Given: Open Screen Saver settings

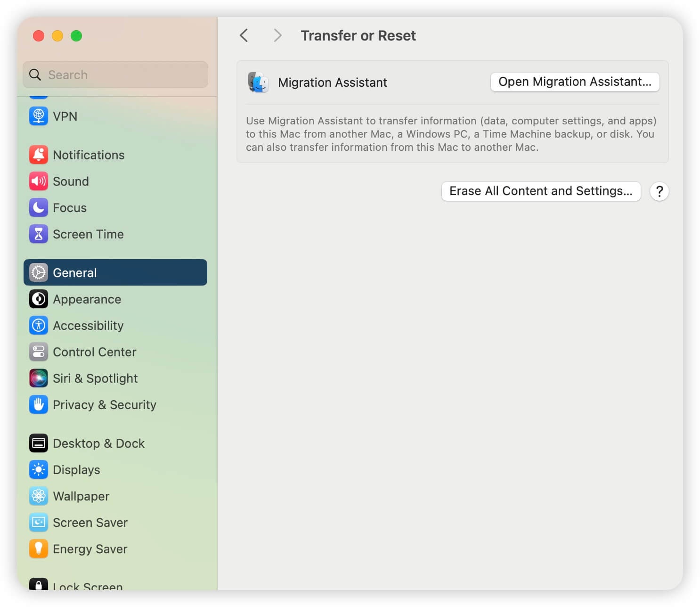Looking at the screenshot, I should [x=115, y=522].
